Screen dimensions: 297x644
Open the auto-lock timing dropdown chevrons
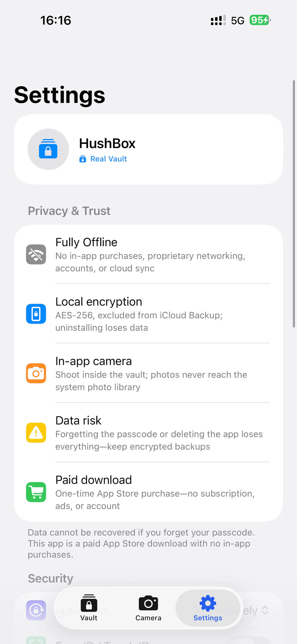click(x=265, y=610)
